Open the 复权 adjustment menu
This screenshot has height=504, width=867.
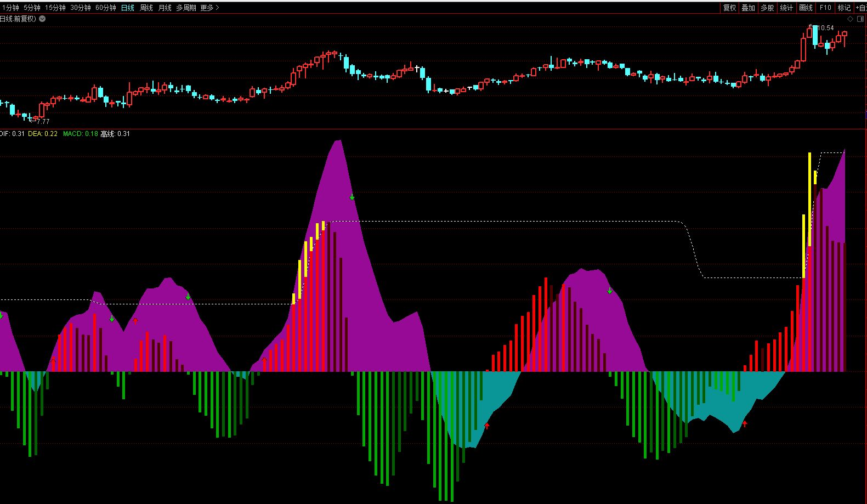coord(729,8)
